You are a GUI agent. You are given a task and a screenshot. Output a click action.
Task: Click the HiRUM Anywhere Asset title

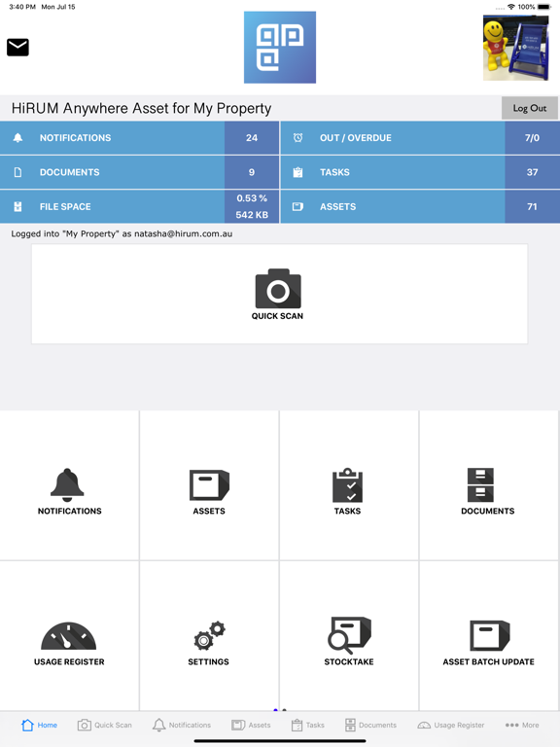[x=141, y=108]
